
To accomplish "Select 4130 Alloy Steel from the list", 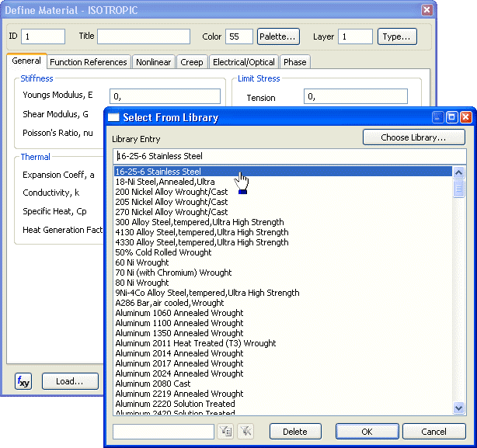I will (202, 232).
